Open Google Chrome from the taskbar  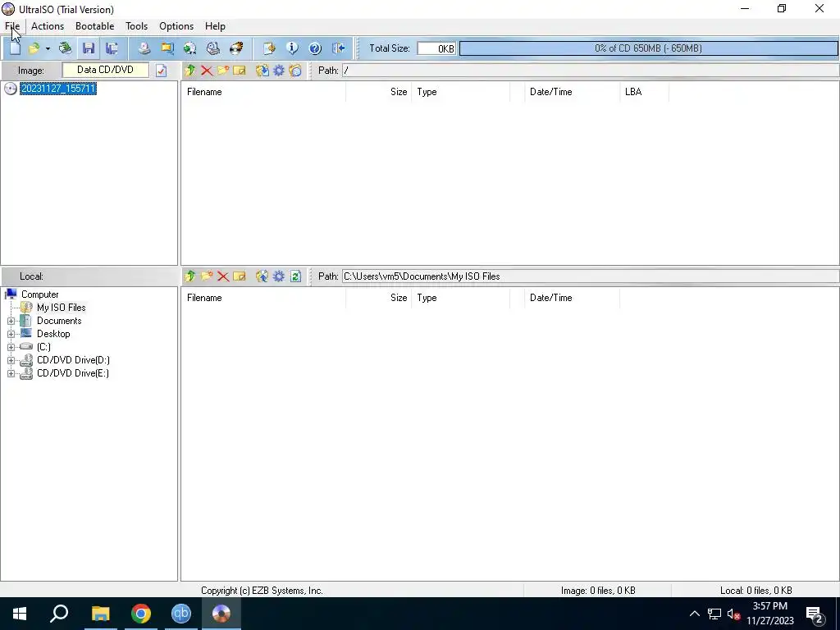tap(141, 614)
